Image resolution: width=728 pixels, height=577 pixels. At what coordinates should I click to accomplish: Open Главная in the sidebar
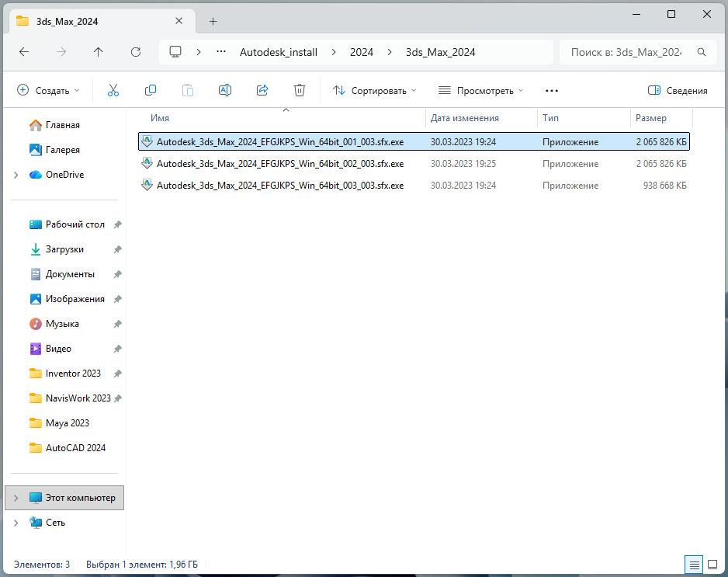63,125
